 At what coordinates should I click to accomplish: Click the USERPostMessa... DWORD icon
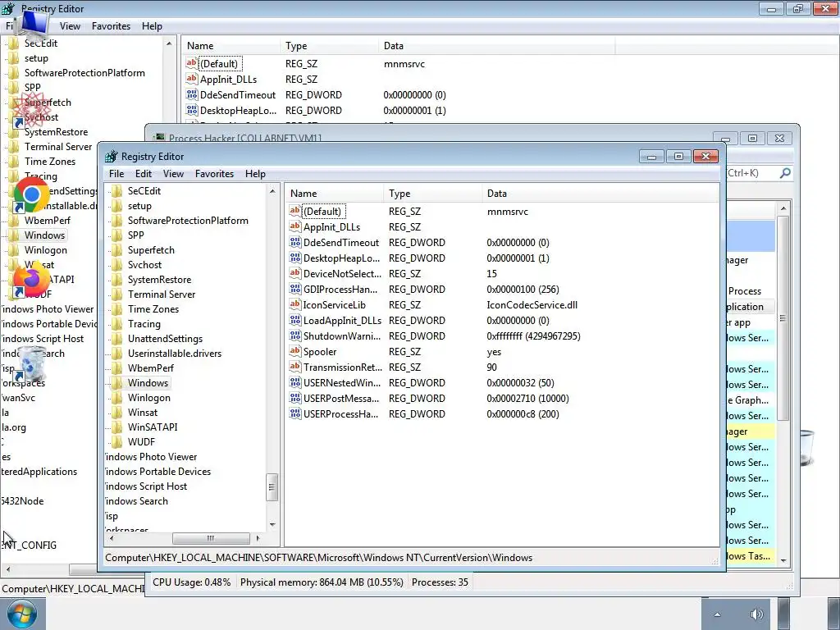point(294,398)
